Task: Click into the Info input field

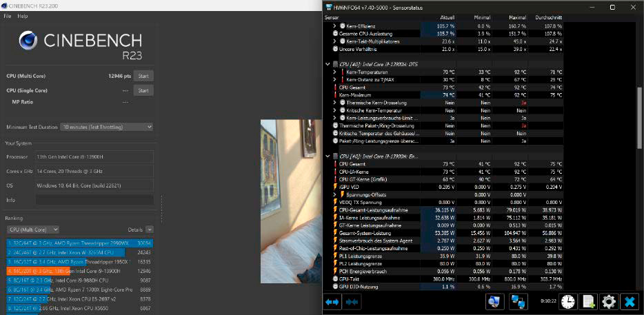Action: coord(94,200)
